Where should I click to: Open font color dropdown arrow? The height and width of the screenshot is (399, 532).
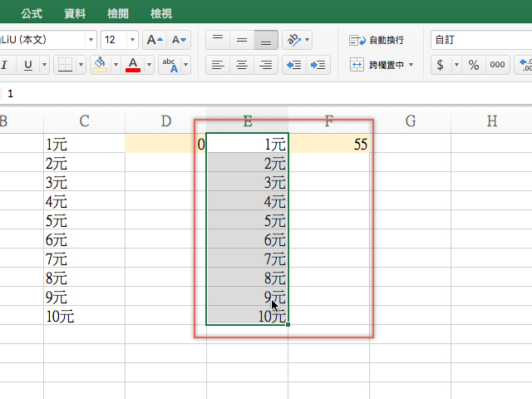[149, 65]
